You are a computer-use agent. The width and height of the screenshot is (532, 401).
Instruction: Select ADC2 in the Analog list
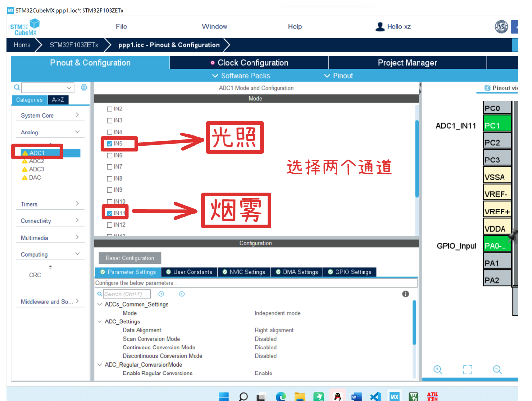click(37, 161)
